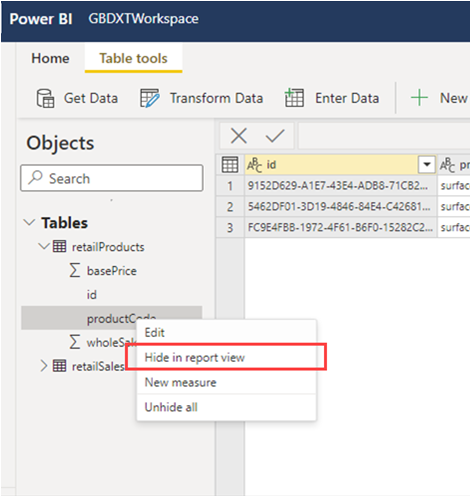Choose Hide in report view

point(226,357)
